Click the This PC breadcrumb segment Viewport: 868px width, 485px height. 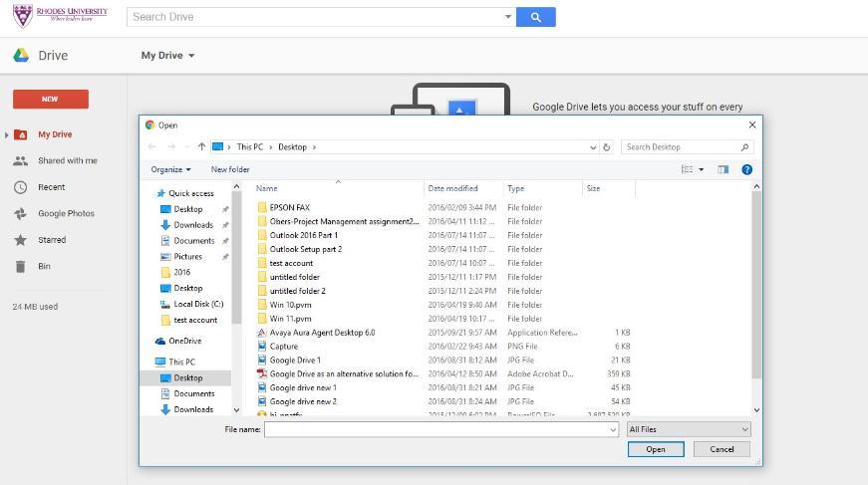[x=250, y=147]
